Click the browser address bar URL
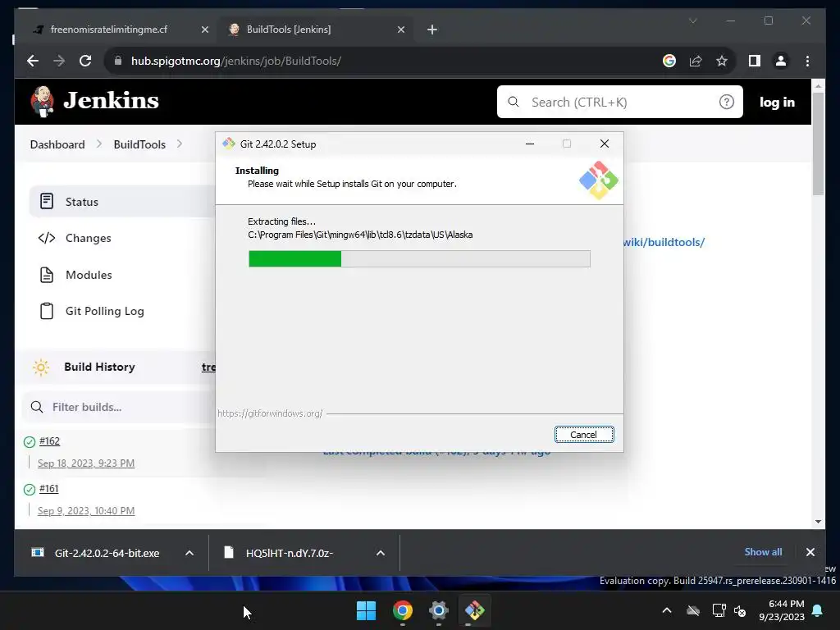Viewport: 840px width, 630px height. tap(235, 61)
